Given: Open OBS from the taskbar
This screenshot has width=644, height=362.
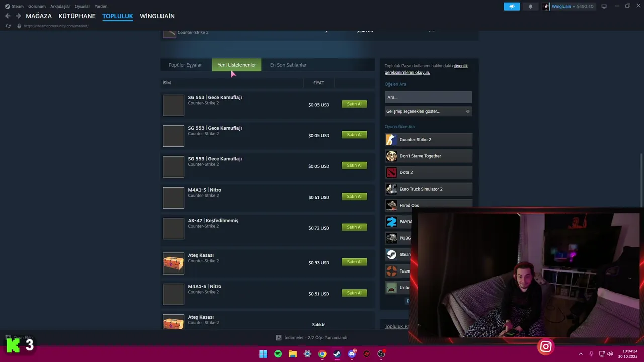Looking at the screenshot, I should point(381,354).
